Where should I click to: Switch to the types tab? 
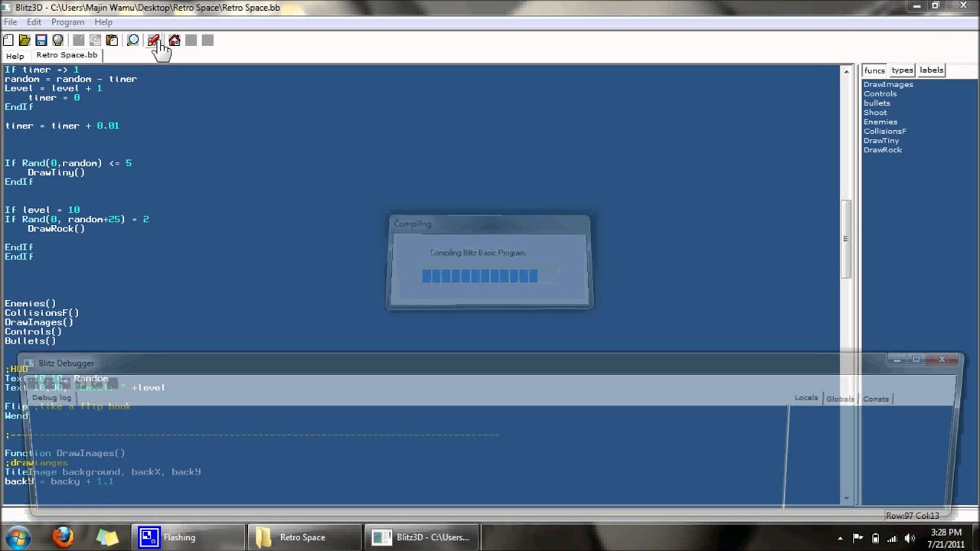coord(902,70)
